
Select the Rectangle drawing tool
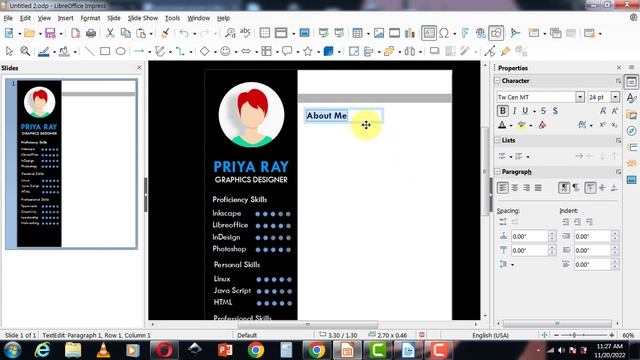point(105,51)
